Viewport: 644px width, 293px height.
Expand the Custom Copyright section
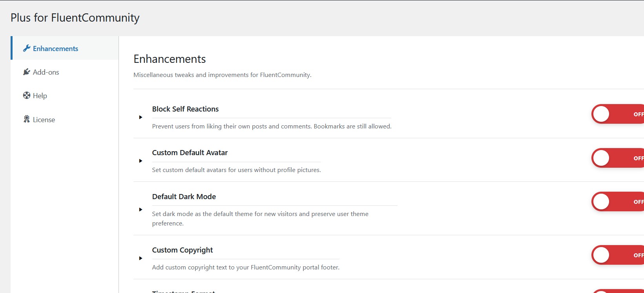tap(140, 258)
